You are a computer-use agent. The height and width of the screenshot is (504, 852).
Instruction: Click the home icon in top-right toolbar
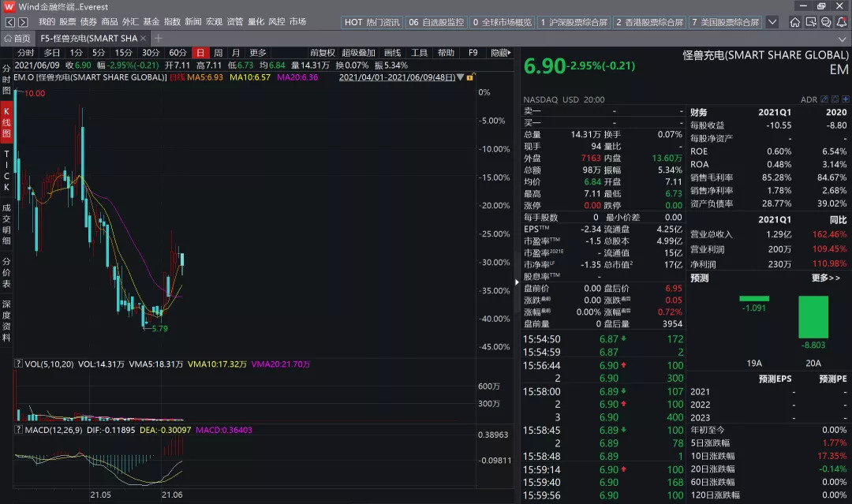pos(795,23)
